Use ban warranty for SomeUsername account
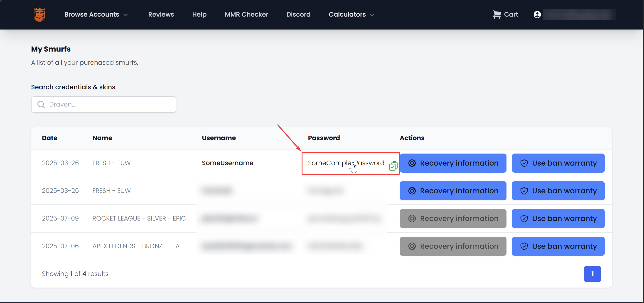The image size is (644, 303). [558, 163]
